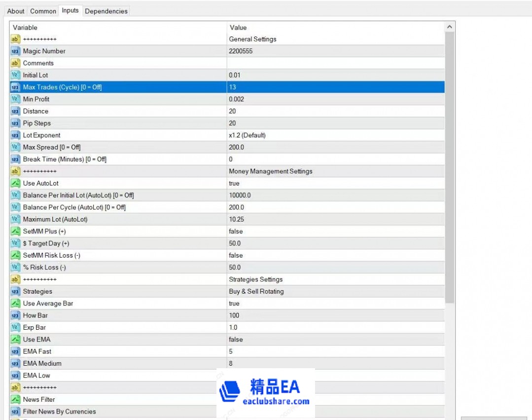Click the Use AutoLot boolean type icon

click(x=15, y=183)
